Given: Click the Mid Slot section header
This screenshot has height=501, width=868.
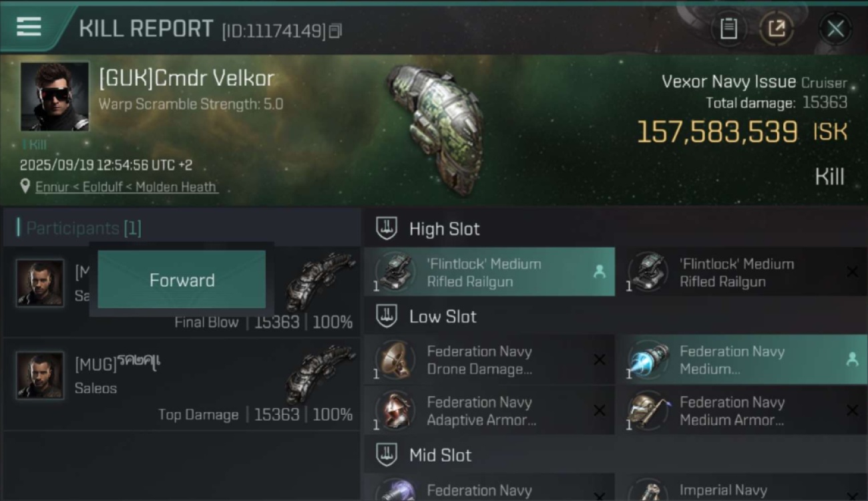Looking at the screenshot, I should click(441, 455).
